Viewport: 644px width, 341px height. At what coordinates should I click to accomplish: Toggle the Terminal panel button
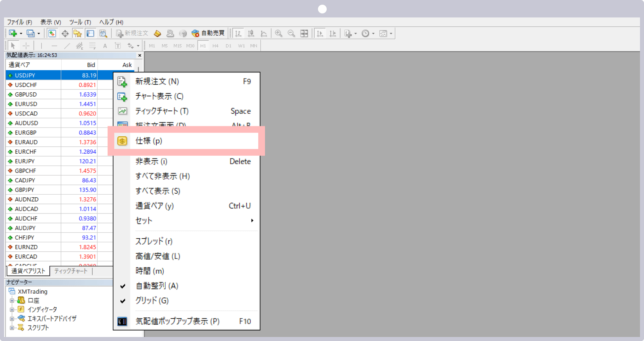coord(90,33)
